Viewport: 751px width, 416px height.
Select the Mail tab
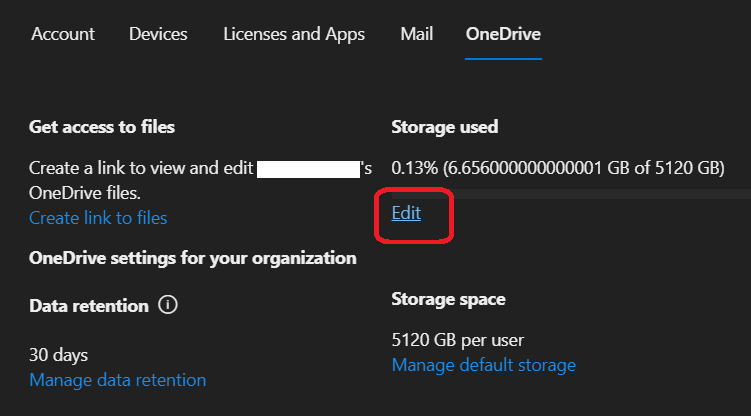coord(416,34)
